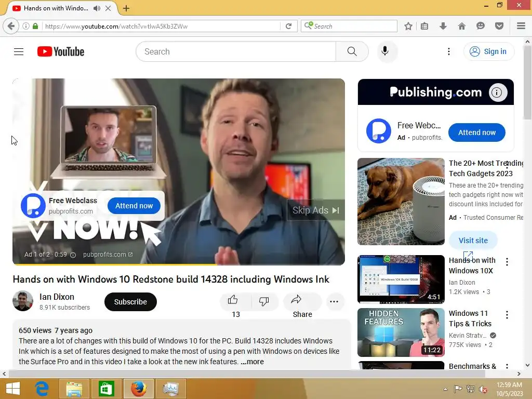This screenshot has height=399, width=532.
Task: Expand description with ...more
Action: click(x=252, y=362)
